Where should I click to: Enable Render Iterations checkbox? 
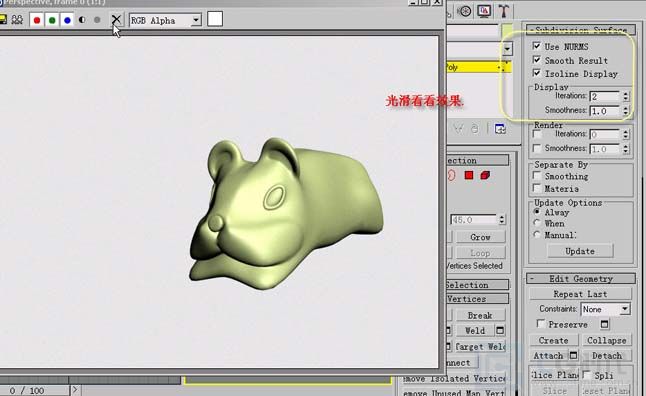click(x=537, y=134)
